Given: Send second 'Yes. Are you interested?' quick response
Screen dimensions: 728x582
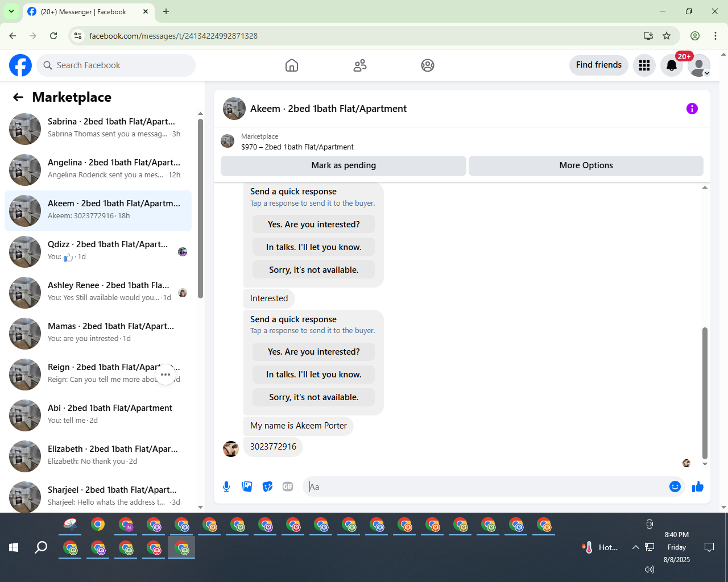Looking at the screenshot, I should click(x=314, y=352).
